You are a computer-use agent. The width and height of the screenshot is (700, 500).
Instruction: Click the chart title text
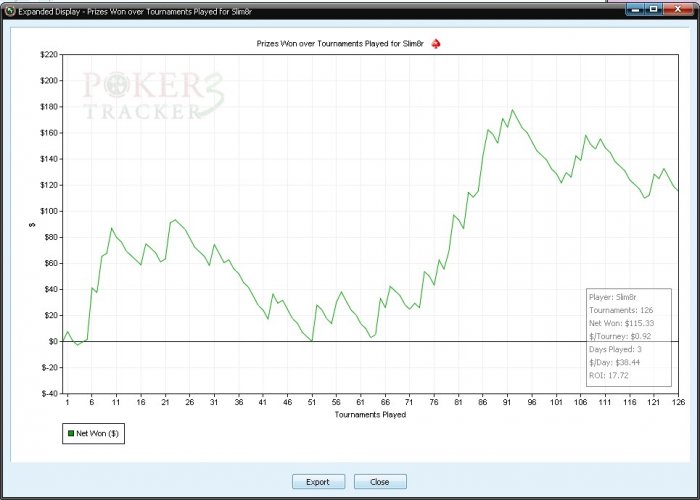coord(340,44)
